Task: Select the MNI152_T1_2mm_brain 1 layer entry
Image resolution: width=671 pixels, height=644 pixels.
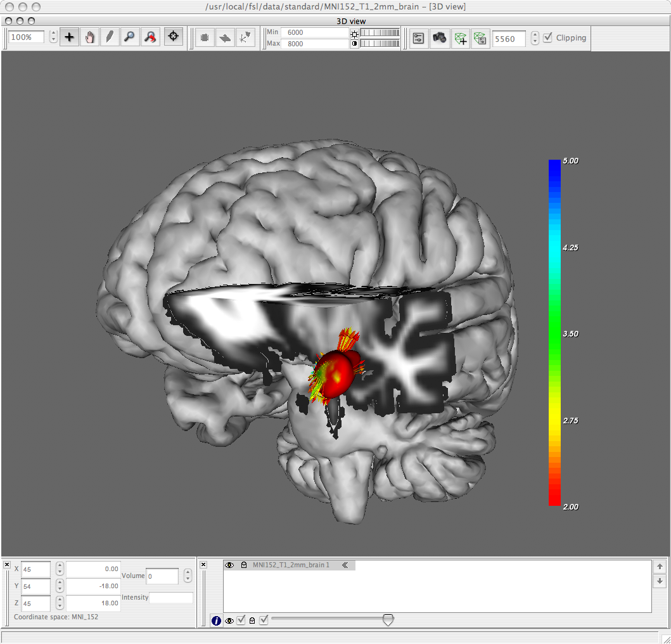Action: click(x=291, y=565)
